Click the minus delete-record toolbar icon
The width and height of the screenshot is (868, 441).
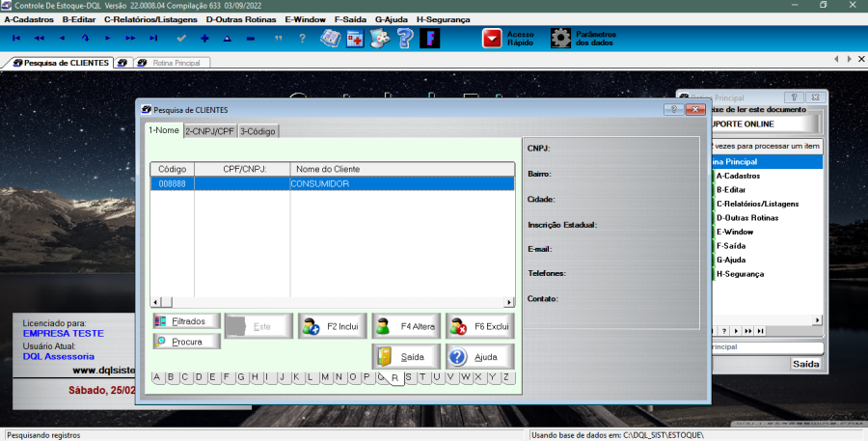click(x=250, y=39)
